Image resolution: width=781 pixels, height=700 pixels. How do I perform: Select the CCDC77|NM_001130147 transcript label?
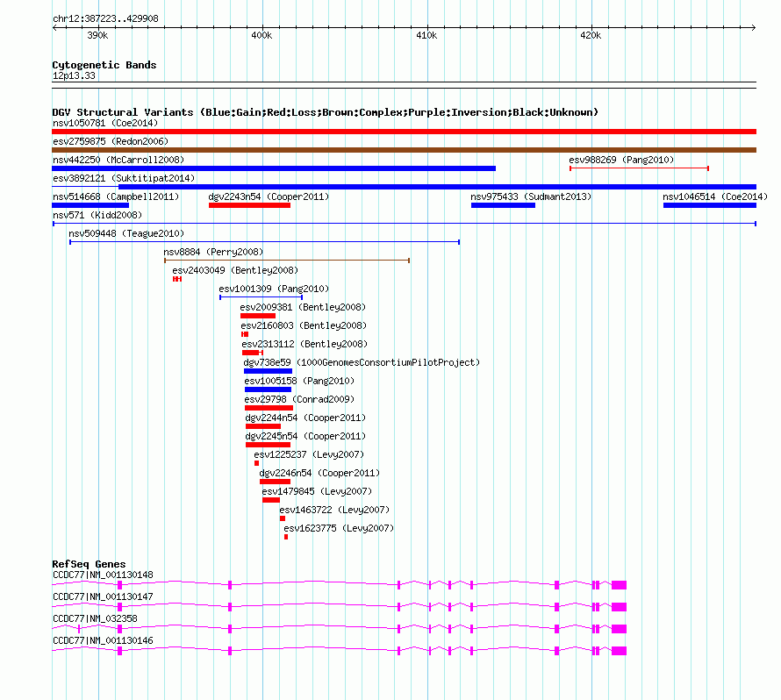103,597
